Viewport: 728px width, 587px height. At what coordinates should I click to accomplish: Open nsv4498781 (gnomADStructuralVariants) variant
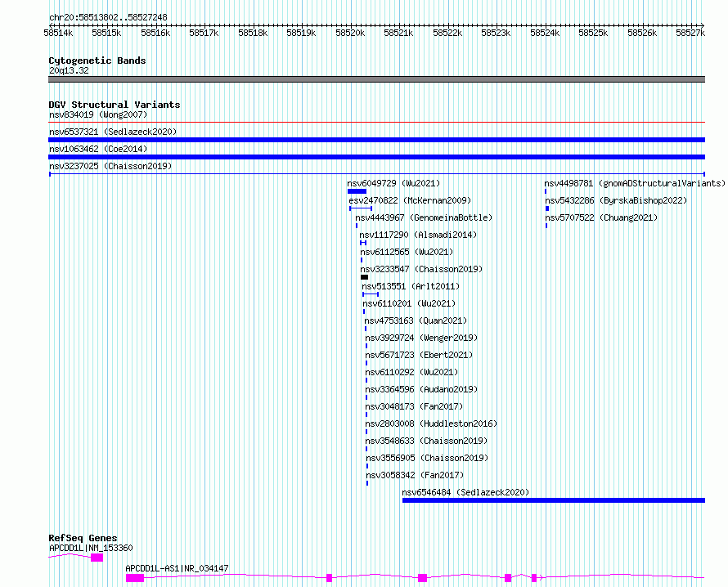pos(635,183)
